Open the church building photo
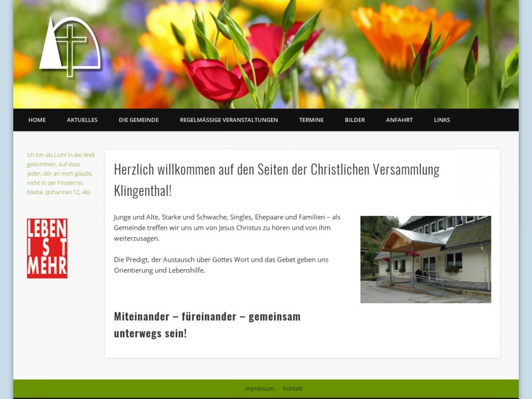This screenshot has width=532, height=399. point(425,260)
